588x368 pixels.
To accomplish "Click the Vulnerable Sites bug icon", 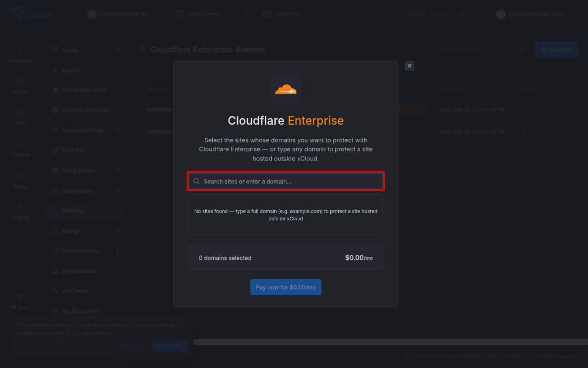I will pyautogui.click(x=56, y=90).
